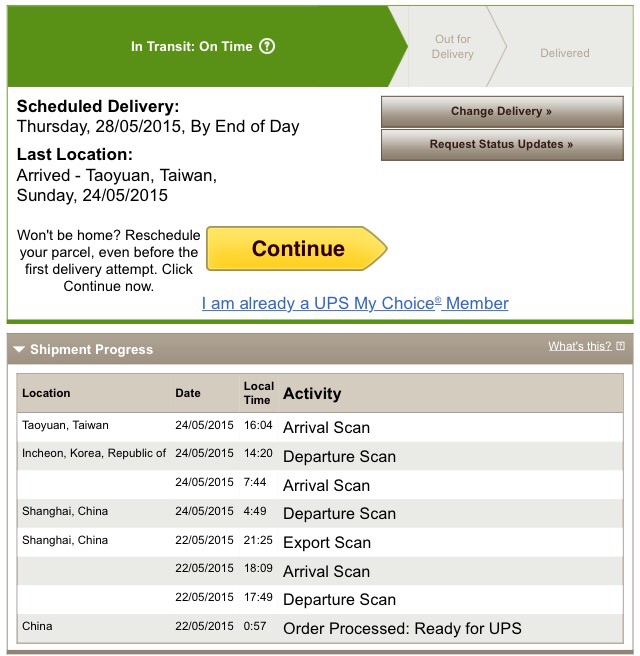Collapse the Shipment Progress triangle
This screenshot has height=656, width=640.
19,349
